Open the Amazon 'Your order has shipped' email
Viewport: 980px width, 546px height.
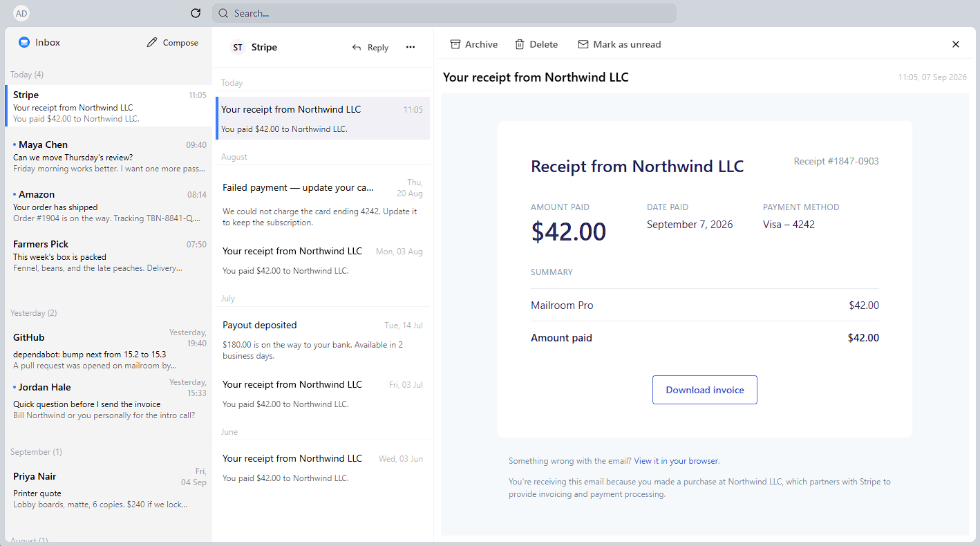(109, 205)
